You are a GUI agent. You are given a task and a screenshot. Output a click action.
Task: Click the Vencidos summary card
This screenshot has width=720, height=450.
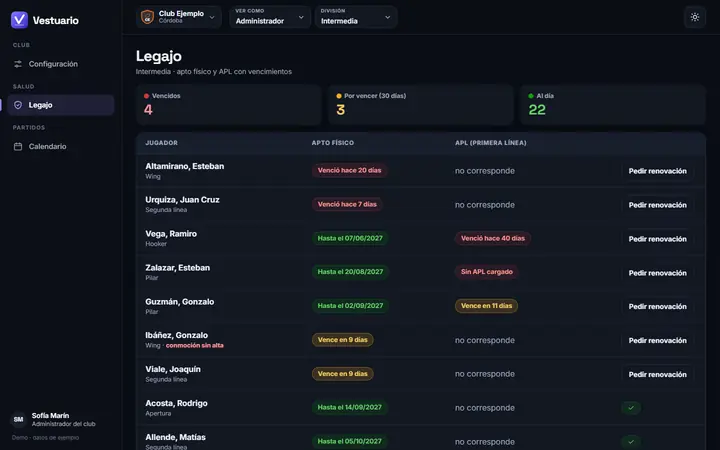[x=228, y=104]
